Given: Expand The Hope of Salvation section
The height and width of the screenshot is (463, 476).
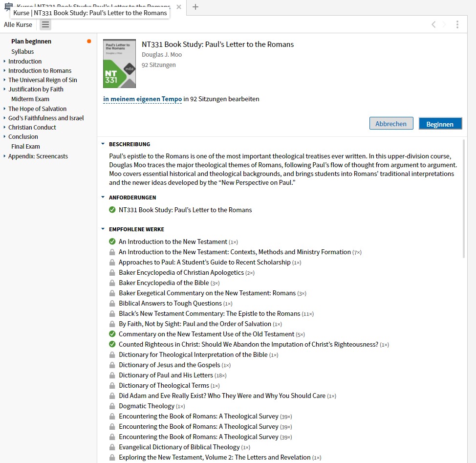Looking at the screenshot, I should tap(4, 109).
